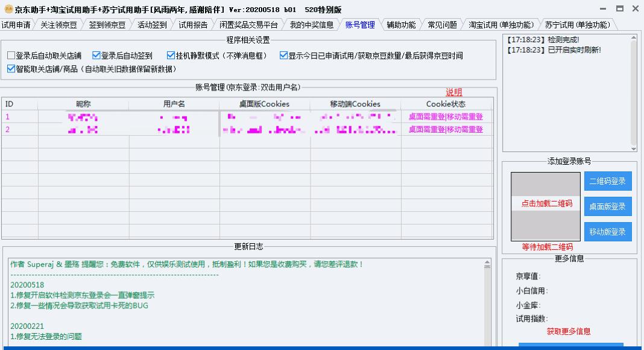Click the 20200518 changelog date
Image resolution: width=644 pixels, height=350 pixels.
27,285
